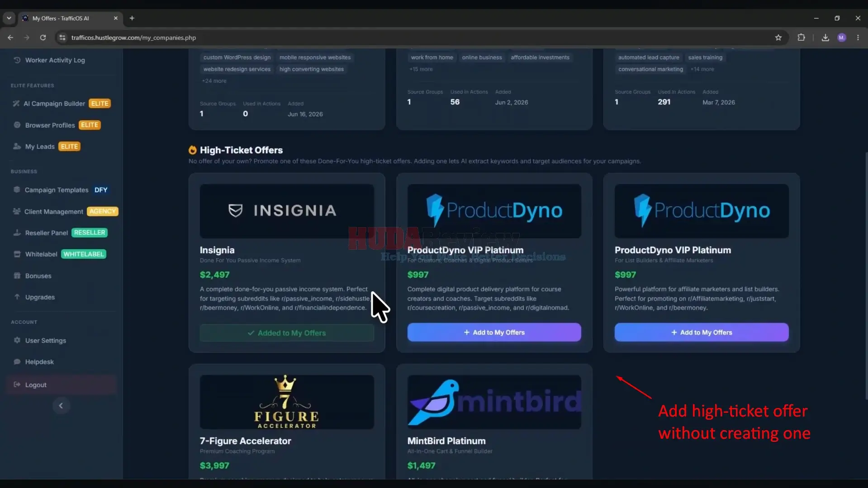
Task: Open the Helpdesk page
Action: tap(39, 362)
